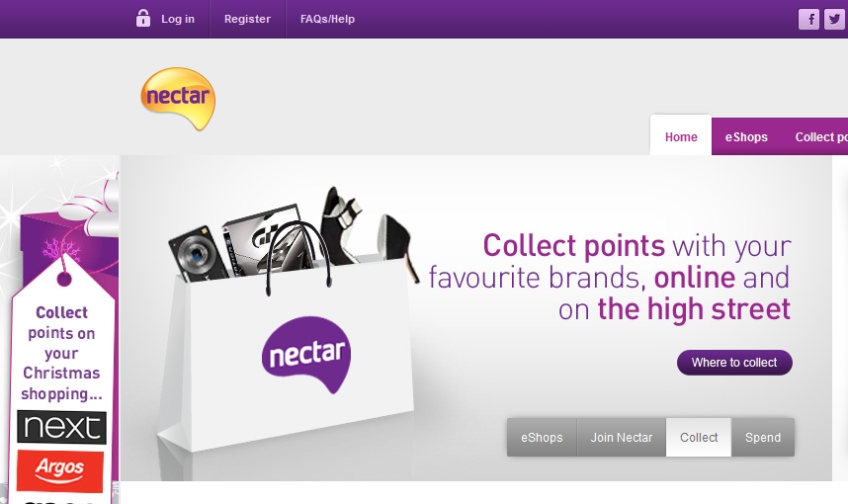Screen dimensions: 848x504
Task: Click the padlock icon beside Log in
Action: click(142, 19)
